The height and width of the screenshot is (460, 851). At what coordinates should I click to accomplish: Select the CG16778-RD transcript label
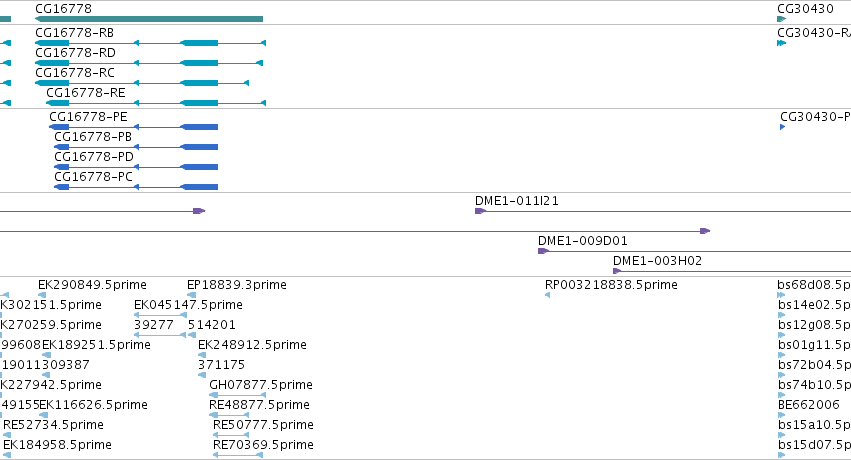point(75,53)
